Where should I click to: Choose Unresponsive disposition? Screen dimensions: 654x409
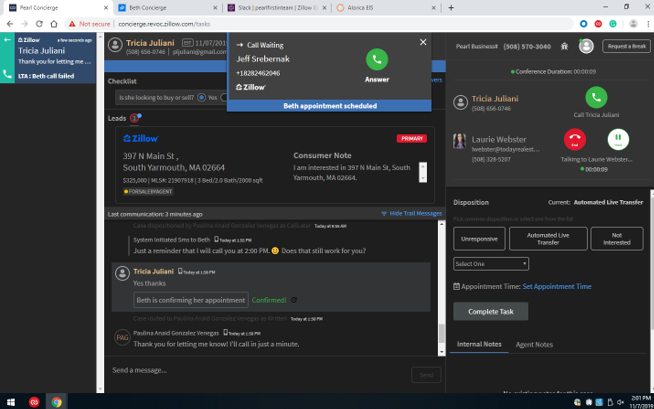tap(478, 239)
